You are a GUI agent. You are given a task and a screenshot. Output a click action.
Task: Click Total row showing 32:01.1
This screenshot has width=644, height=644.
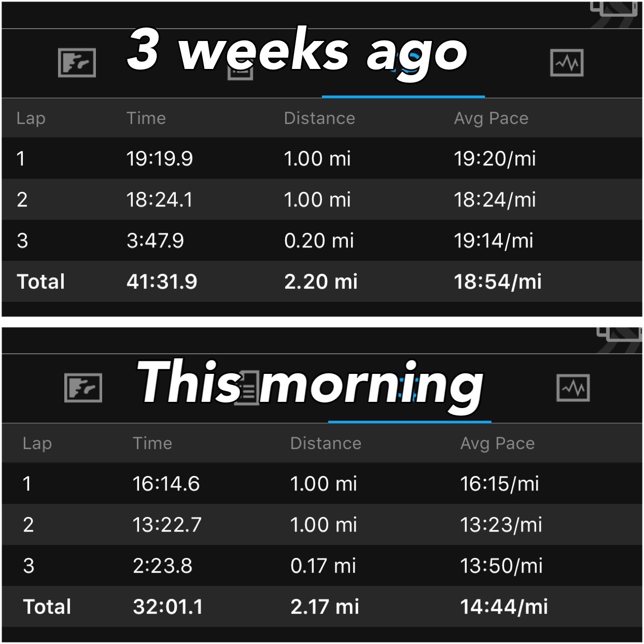point(321,607)
